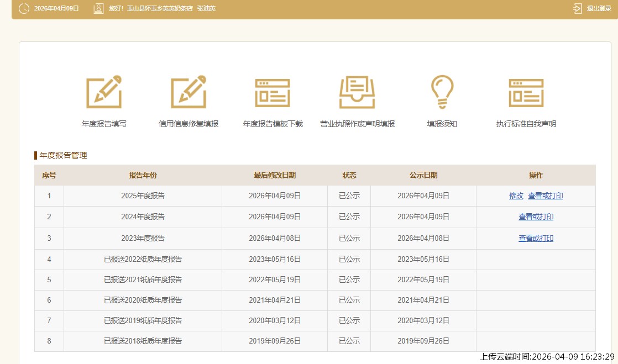This screenshot has width=618, height=364.
Task: Click the logout icon beside 退出登录
Action: click(x=578, y=8)
